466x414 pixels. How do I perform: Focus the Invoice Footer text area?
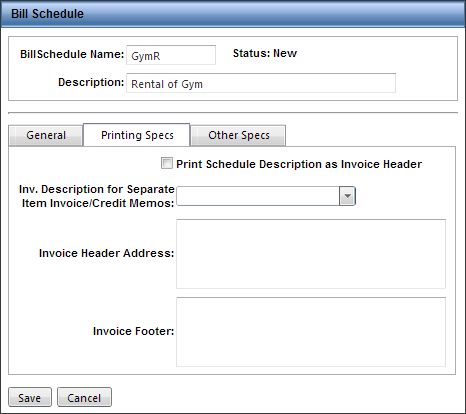coord(311,332)
